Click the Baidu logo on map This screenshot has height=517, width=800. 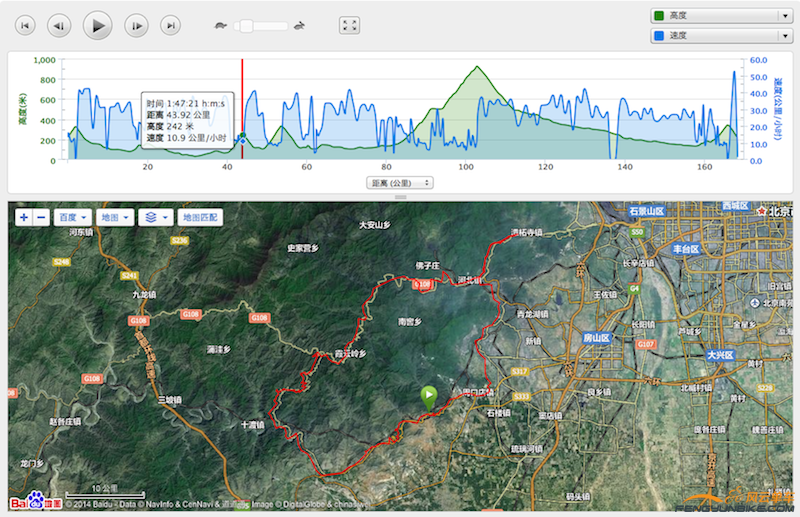click(36, 501)
